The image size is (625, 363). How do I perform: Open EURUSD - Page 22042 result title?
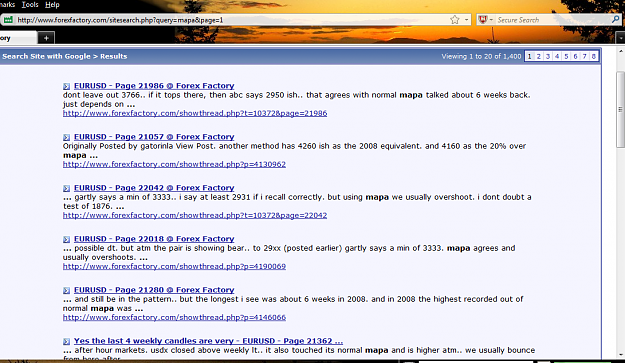154,188
